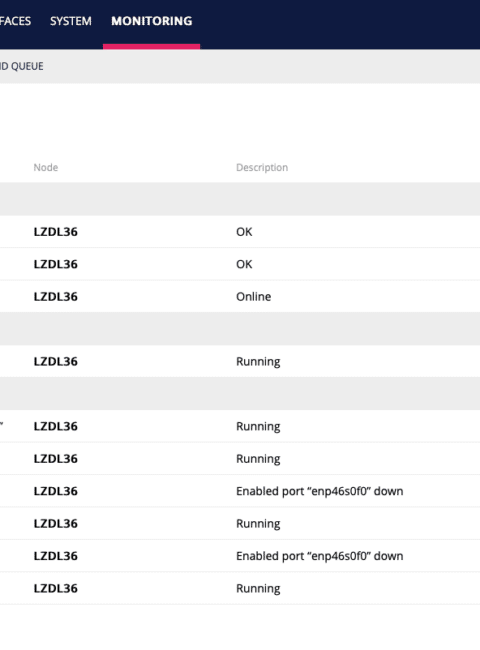This screenshot has height=650, width=480.
Task: Click the second OK status description
Action: point(244,264)
